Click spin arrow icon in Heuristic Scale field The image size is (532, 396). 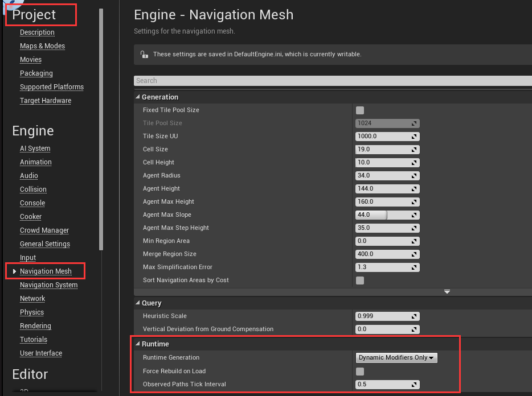[x=414, y=316]
